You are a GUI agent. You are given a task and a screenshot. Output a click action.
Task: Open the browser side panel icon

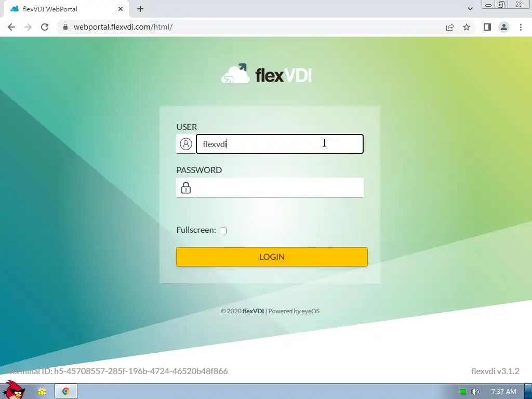pyautogui.click(x=487, y=27)
